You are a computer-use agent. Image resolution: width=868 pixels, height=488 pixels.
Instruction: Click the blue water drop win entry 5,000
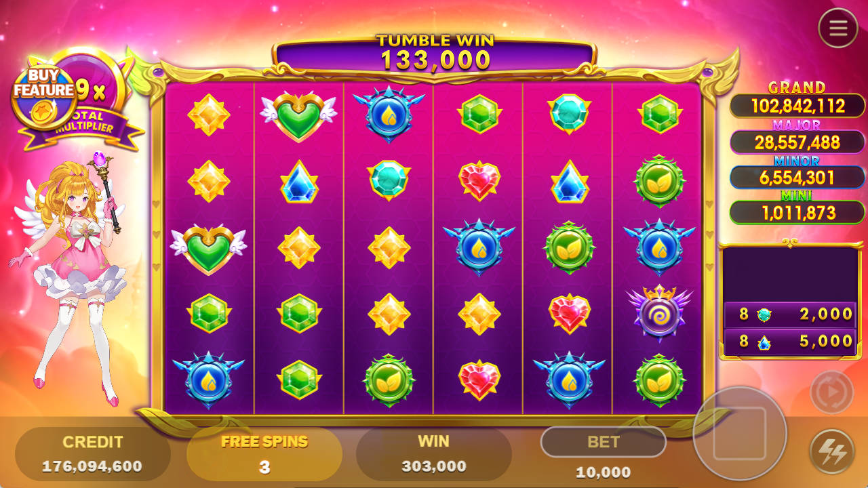coord(790,341)
